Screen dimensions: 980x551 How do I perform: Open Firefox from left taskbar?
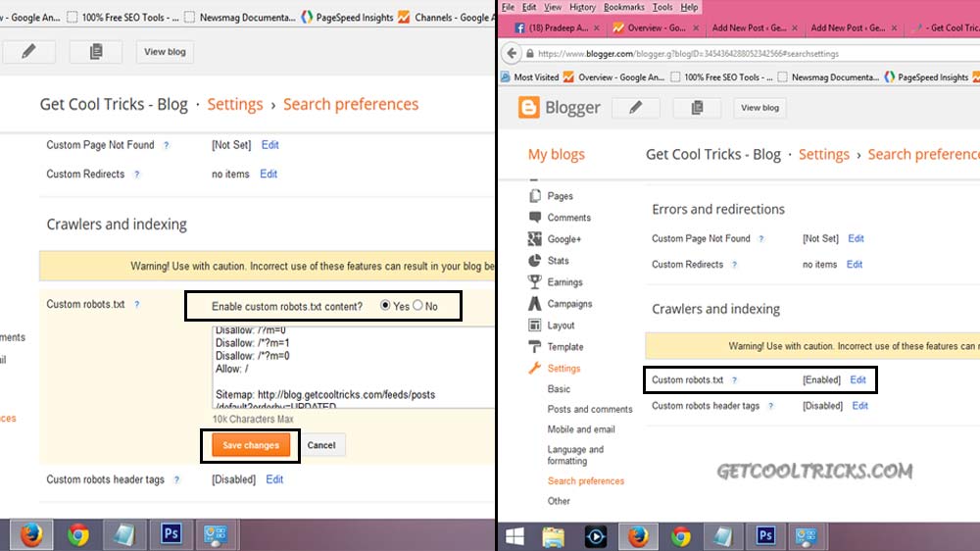pyautogui.click(x=31, y=534)
